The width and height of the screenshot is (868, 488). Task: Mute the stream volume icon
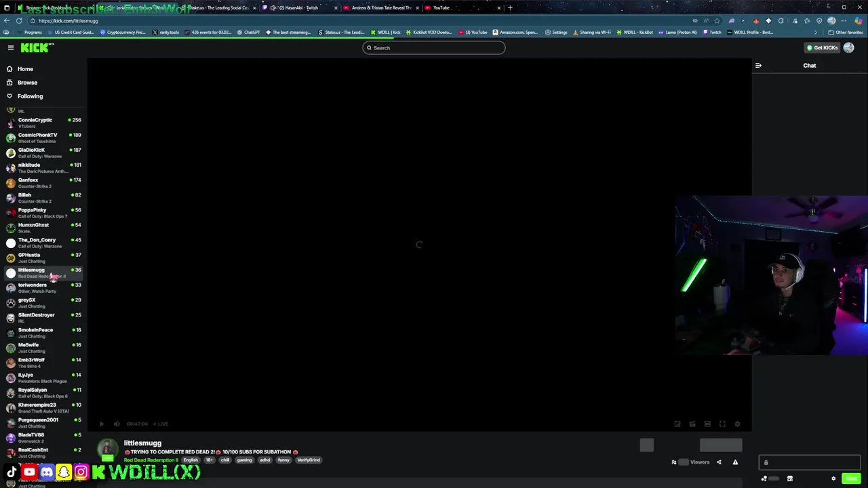tap(117, 424)
